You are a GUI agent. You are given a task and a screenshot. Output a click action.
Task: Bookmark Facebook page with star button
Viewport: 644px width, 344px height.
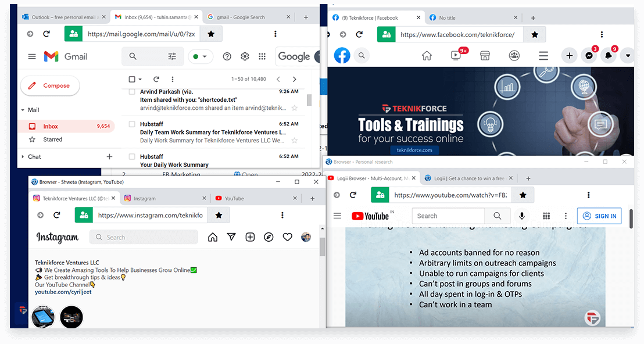534,34
